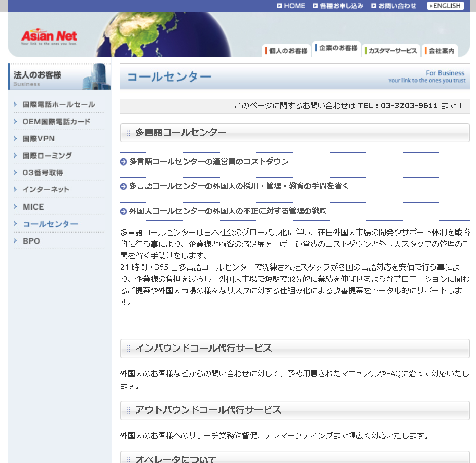Screen dimensions: 476x463
Task: Open 国際ローミング sidebar item
Action: 47,156
